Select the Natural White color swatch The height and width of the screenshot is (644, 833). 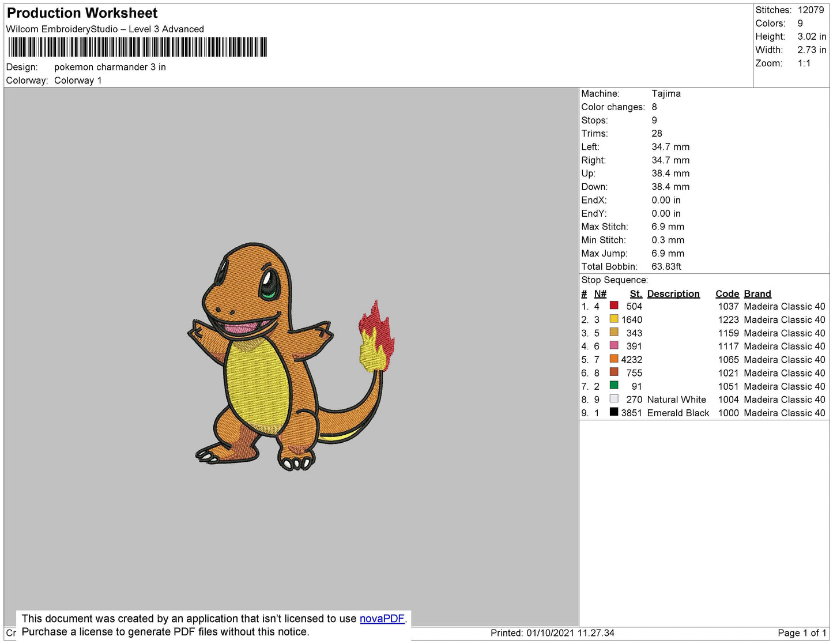click(x=614, y=398)
